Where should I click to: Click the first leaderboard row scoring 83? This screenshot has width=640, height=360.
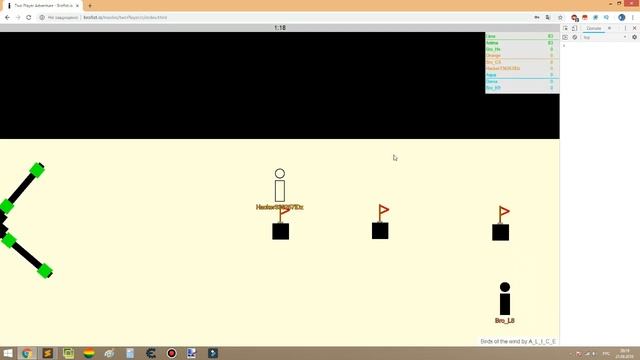point(522,36)
